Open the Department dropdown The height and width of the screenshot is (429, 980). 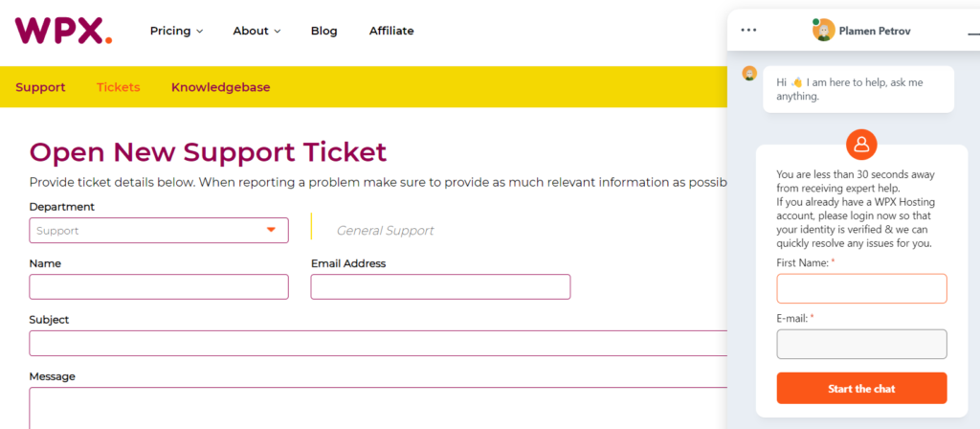[x=159, y=230]
